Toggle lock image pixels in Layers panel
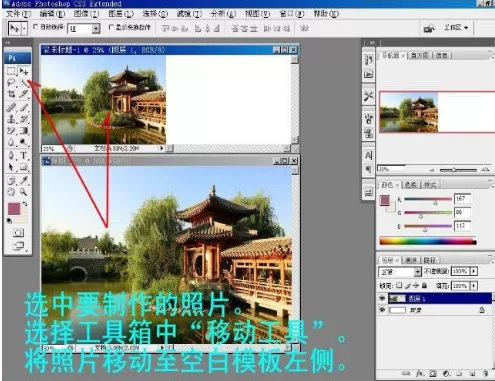The height and width of the screenshot is (381, 495). coord(408,286)
